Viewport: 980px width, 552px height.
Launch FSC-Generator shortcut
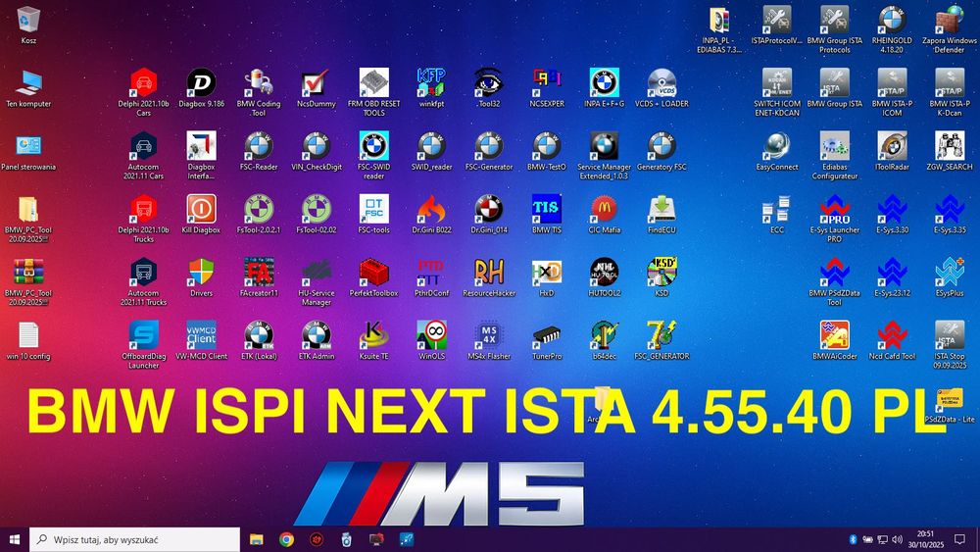pyautogui.click(x=489, y=146)
